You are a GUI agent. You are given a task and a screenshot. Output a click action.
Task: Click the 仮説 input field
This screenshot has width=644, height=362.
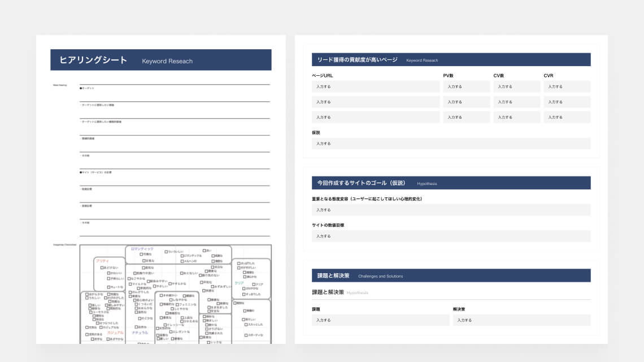point(451,144)
